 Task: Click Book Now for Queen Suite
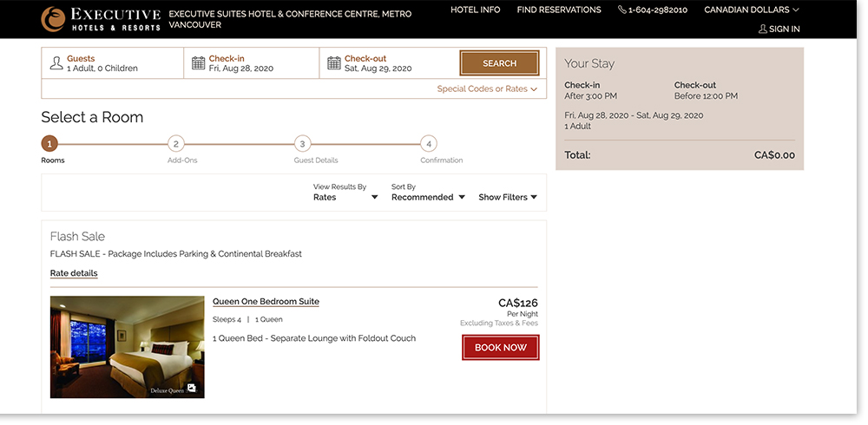tap(500, 347)
